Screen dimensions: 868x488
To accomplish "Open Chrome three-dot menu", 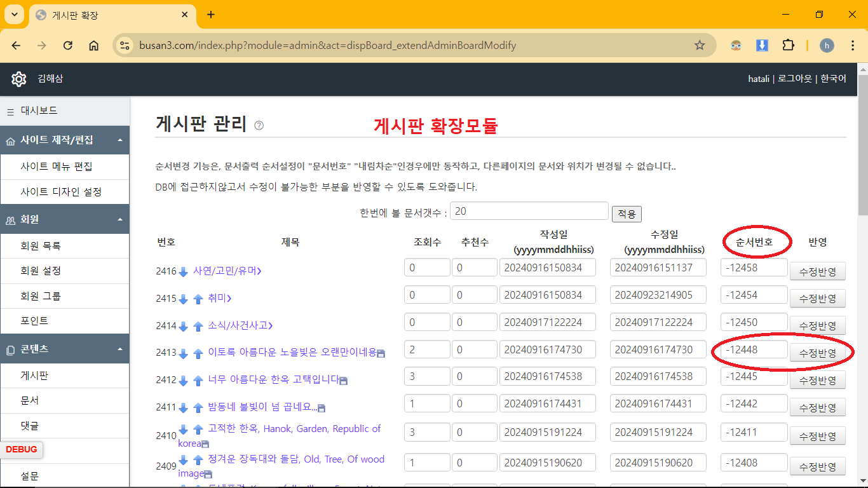I will [x=853, y=45].
